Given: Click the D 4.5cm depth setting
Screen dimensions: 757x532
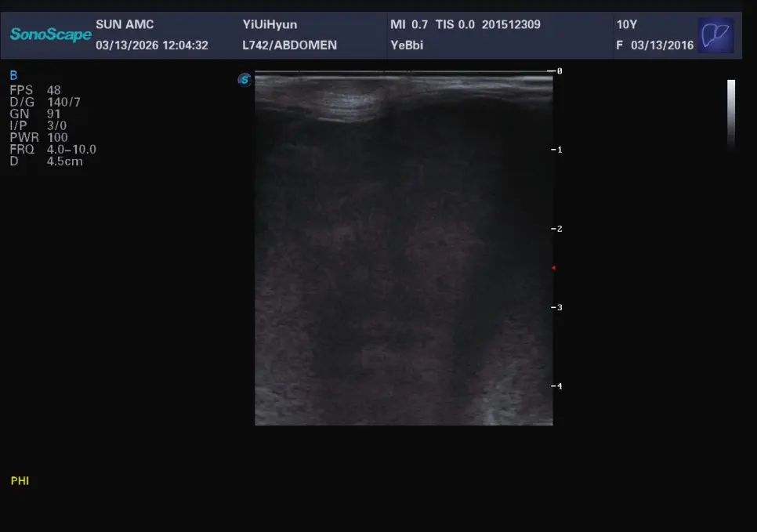Looking at the screenshot, I should (46, 161).
